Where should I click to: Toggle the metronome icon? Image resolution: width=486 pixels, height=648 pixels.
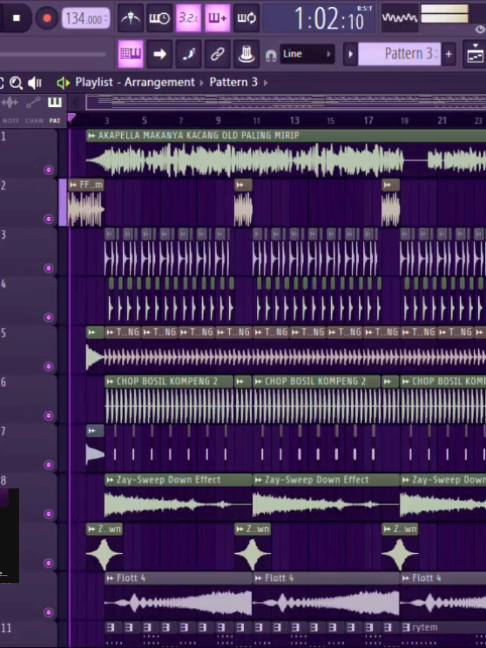click(x=131, y=18)
